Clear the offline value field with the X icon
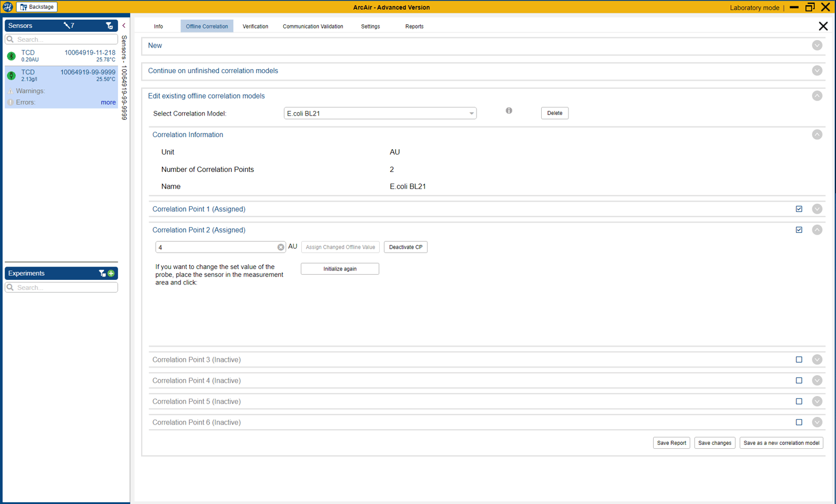The height and width of the screenshot is (504, 836). point(280,247)
